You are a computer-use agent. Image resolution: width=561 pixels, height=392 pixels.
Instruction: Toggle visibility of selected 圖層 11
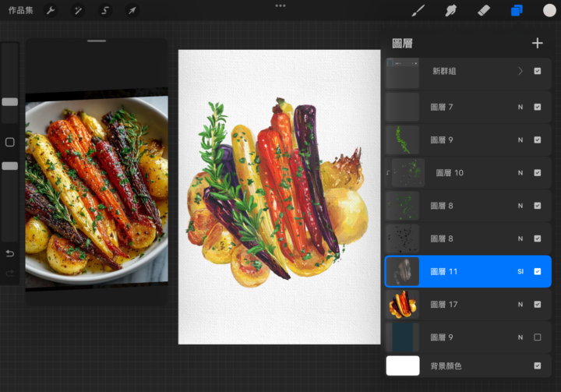[x=537, y=272]
